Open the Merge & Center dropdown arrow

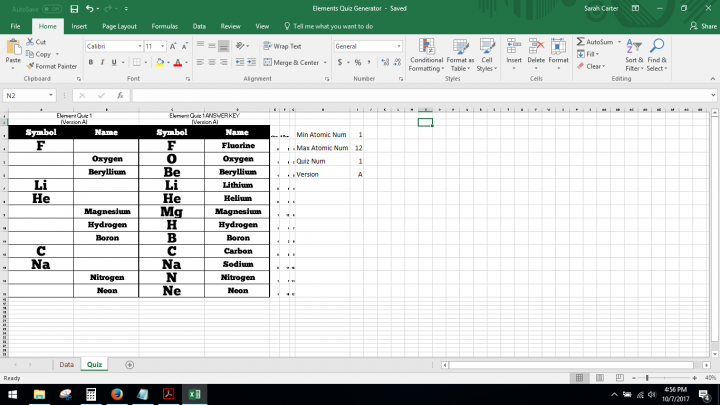[x=327, y=62]
